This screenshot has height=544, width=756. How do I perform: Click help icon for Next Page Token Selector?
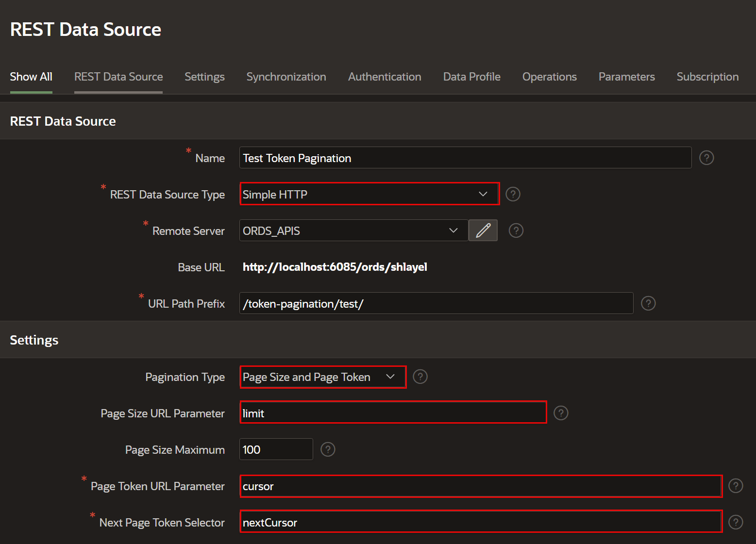coord(735,522)
